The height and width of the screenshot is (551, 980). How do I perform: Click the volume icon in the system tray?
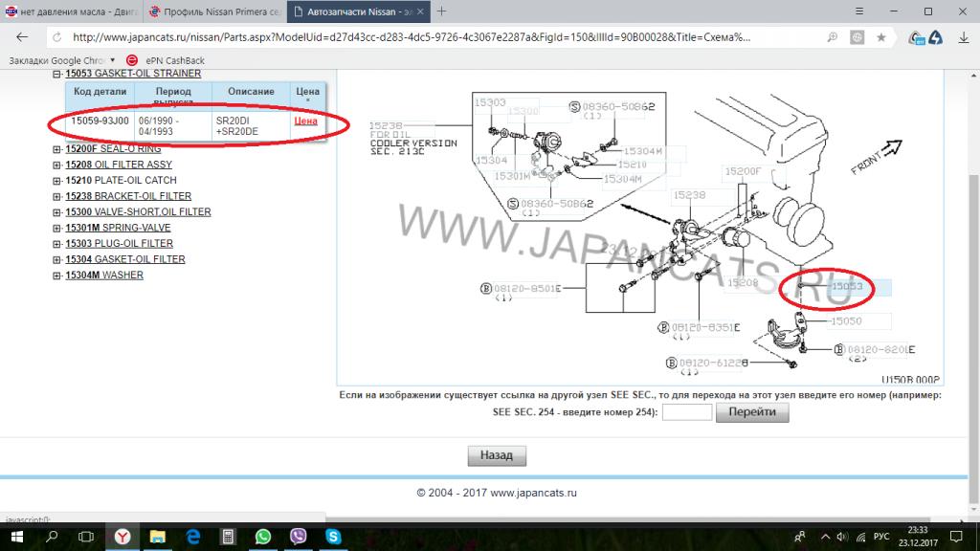842,537
